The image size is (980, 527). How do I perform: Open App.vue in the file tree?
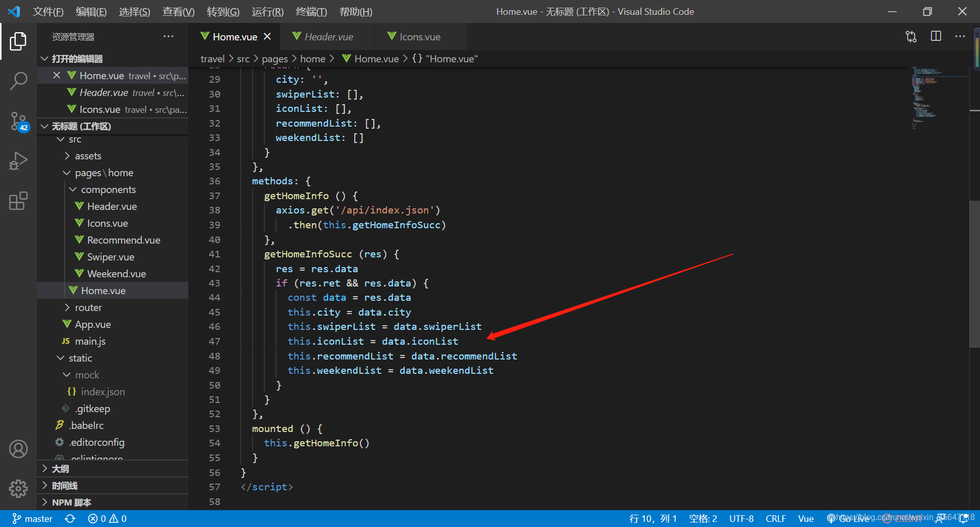point(112,324)
